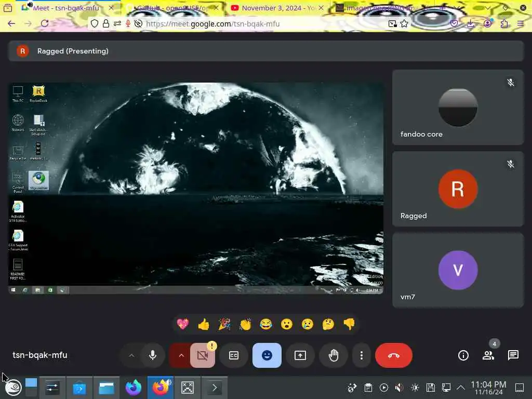This screenshot has width=532, height=399.
Task: Send surprised face reaction
Action: pyautogui.click(x=287, y=324)
